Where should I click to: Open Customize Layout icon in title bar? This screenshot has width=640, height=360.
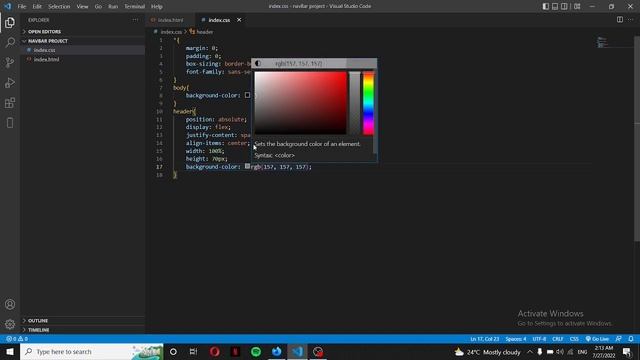point(577,7)
